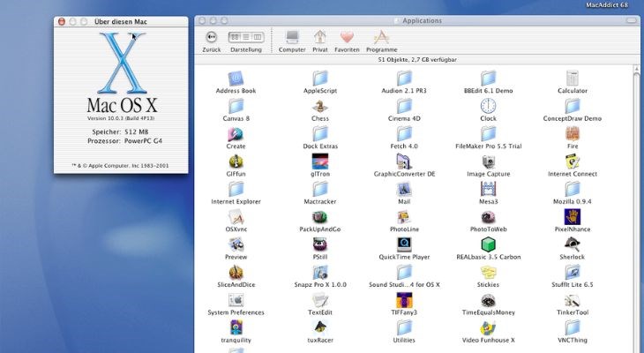Image resolution: width=644 pixels, height=353 pixels.
Task: Launch the tuxRacer game icon
Action: click(x=320, y=328)
